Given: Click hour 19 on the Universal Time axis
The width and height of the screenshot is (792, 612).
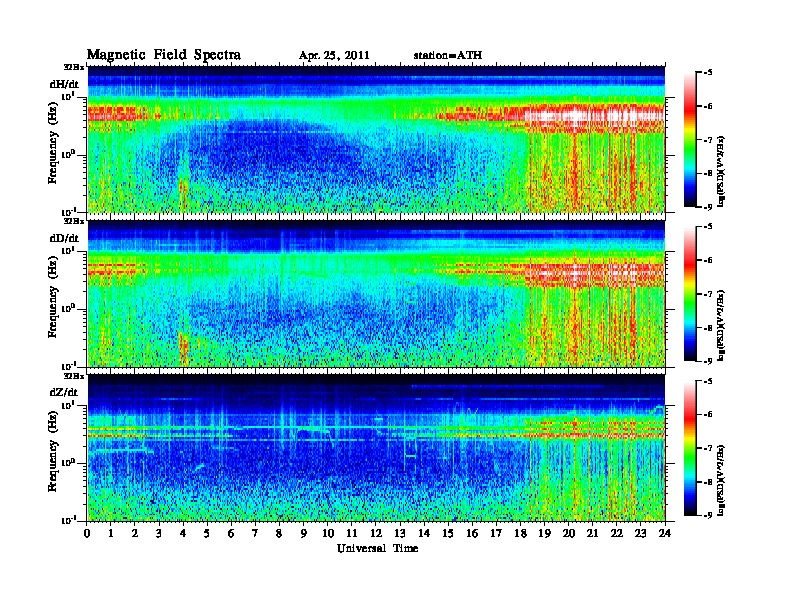Looking at the screenshot, I should (x=544, y=533).
